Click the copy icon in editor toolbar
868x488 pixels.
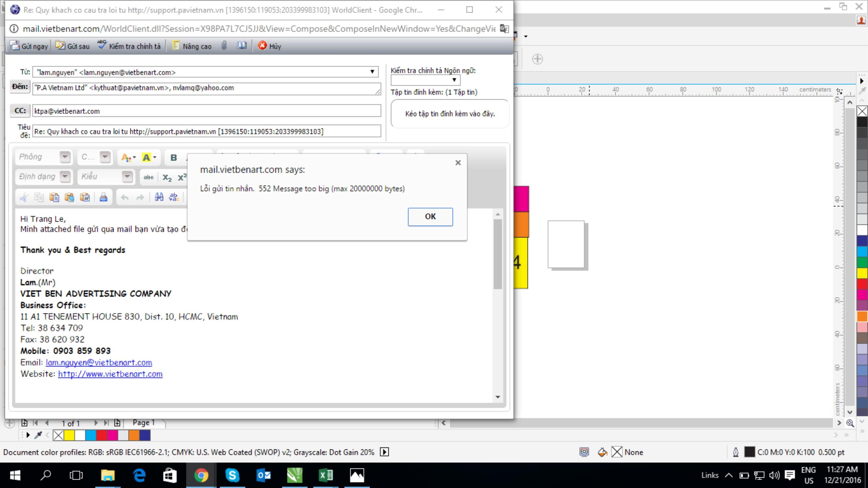click(39, 198)
